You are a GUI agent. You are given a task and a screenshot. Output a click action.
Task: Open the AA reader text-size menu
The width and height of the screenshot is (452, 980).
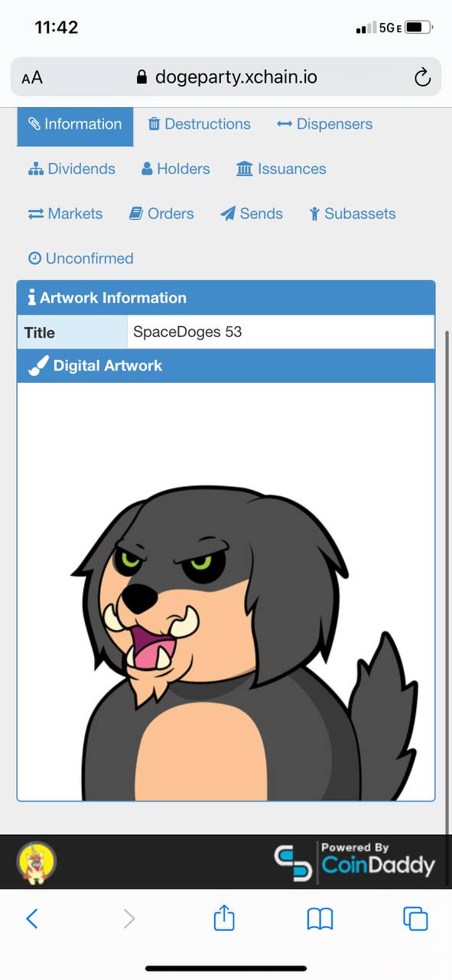[x=32, y=78]
